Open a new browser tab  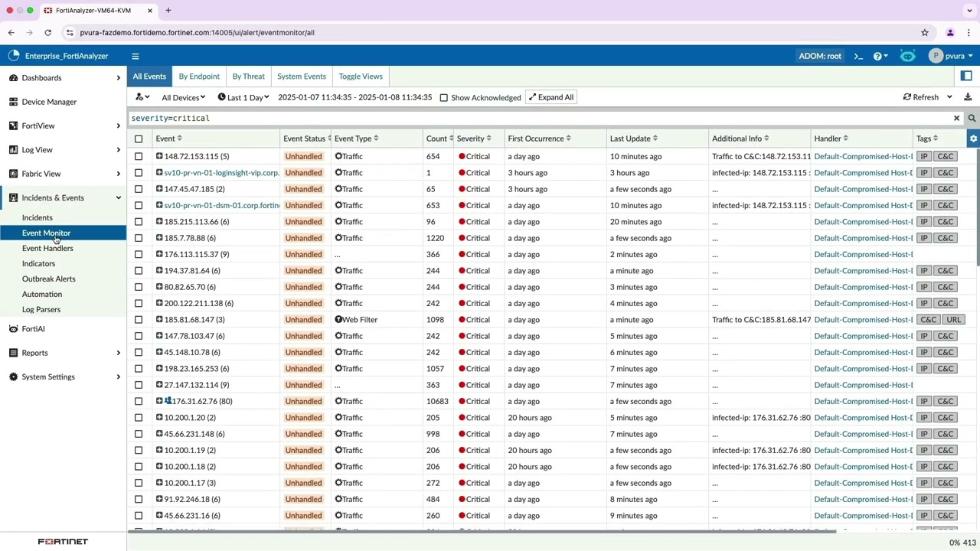tap(168, 10)
